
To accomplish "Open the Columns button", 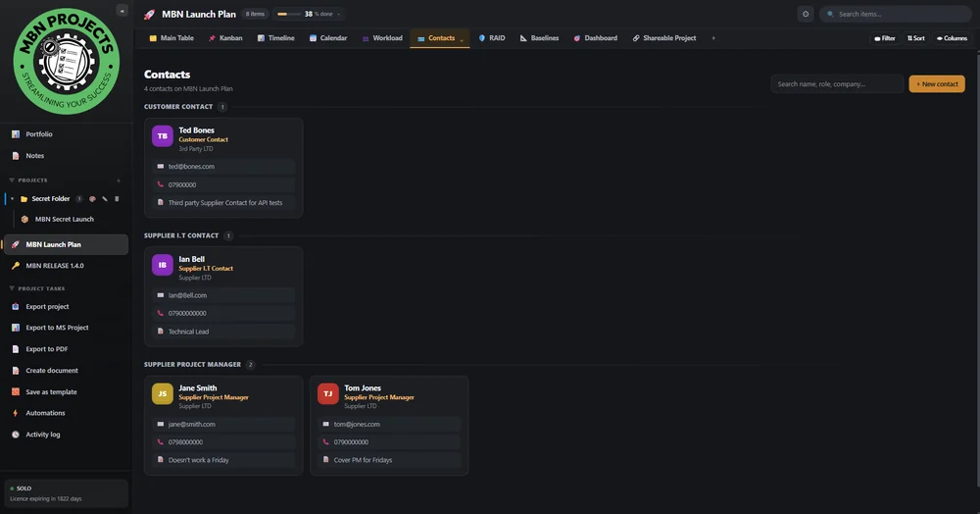I will (952, 38).
